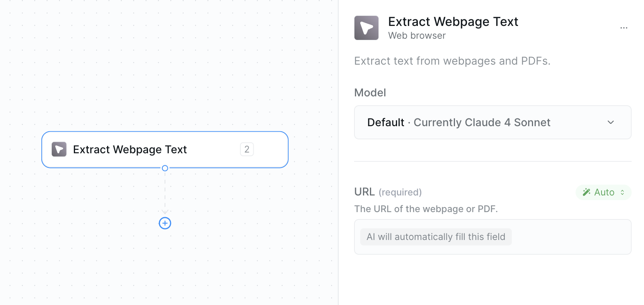Click the Web browser subtitle in the panel
Viewport: 644px width, 305px height.
point(417,36)
